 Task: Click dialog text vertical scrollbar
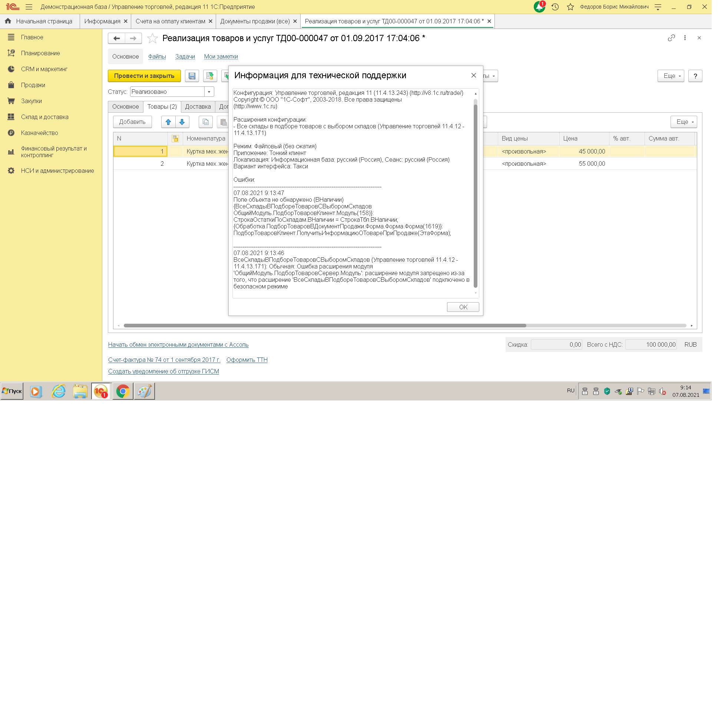tap(476, 196)
